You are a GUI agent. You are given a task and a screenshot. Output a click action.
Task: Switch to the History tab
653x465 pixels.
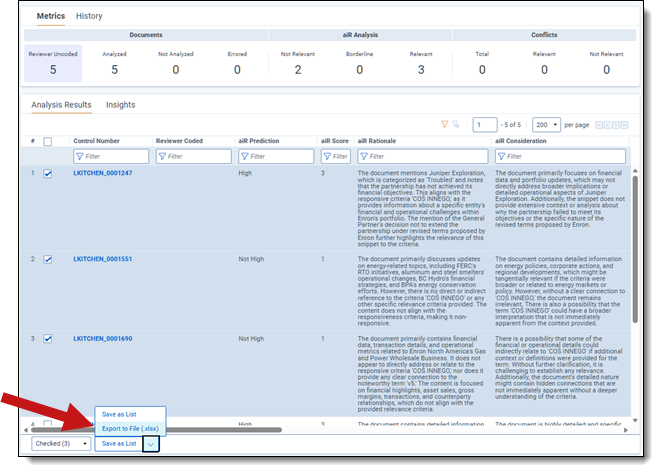[x=89, y=16]
